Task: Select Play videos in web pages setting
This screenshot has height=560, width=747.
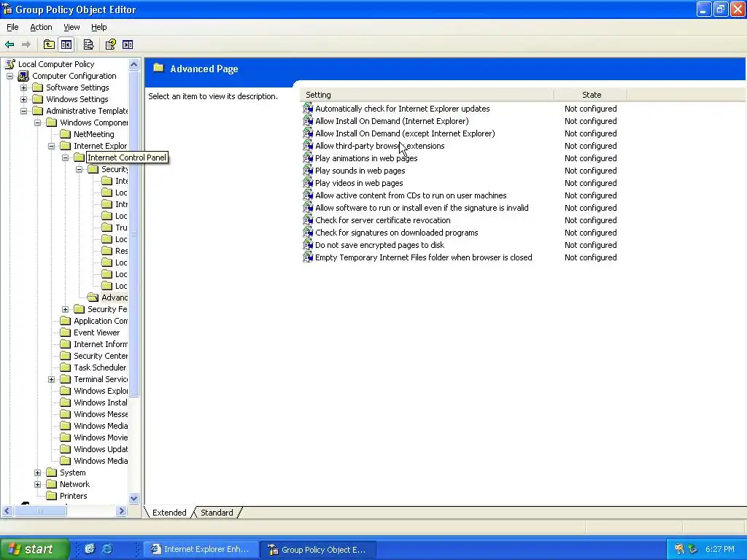Action: (359, 183)
